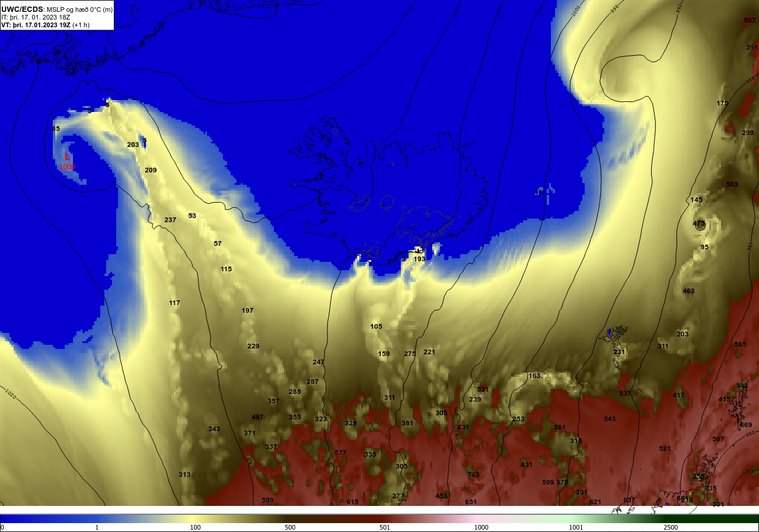Click the '501' legend scale label

pyautogui.click(x=385, y=527)
